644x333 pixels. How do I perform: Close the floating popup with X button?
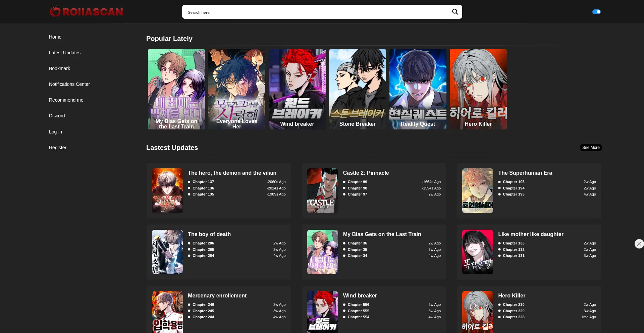[639, 244]
